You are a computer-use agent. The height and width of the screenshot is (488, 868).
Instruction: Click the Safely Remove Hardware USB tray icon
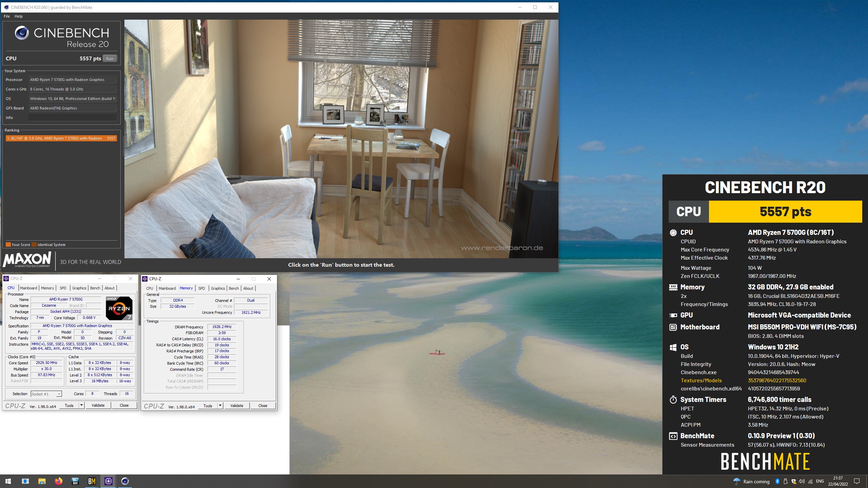(x=786, y=482)
